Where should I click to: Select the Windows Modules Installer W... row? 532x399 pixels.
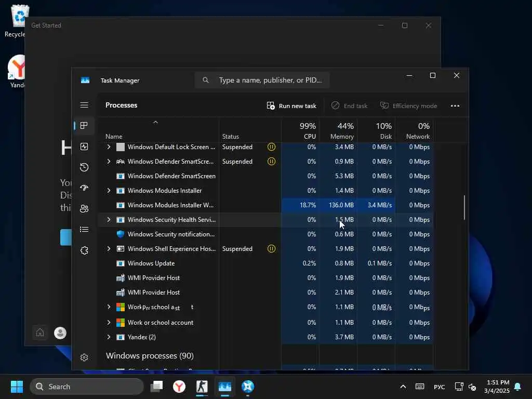(x=265, y=205)
